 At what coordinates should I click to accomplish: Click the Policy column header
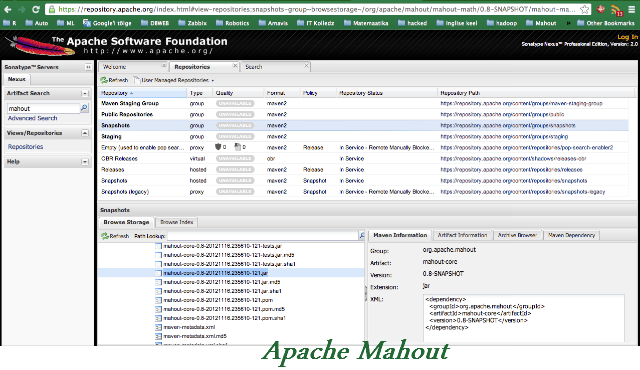click(x=318, y=93)
